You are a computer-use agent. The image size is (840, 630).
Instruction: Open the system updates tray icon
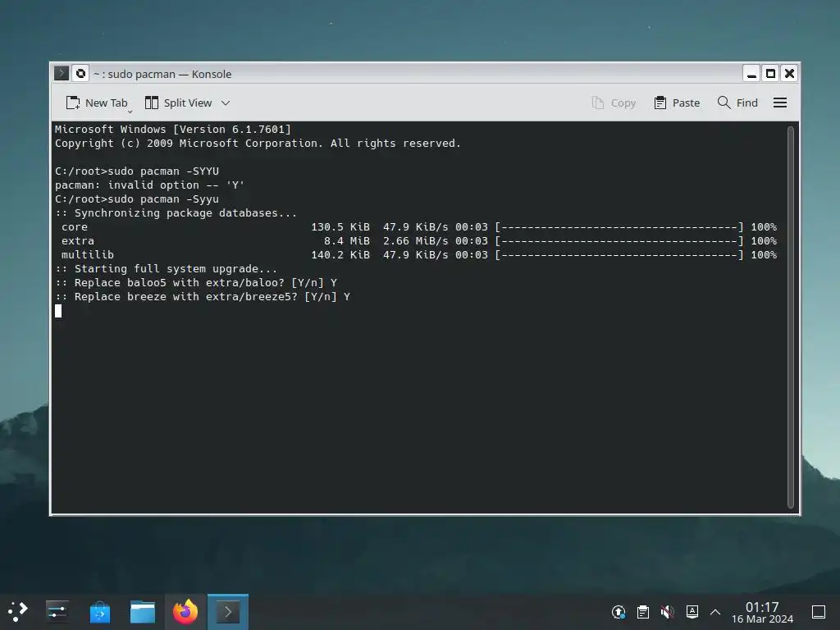click(x=619, y=612)
